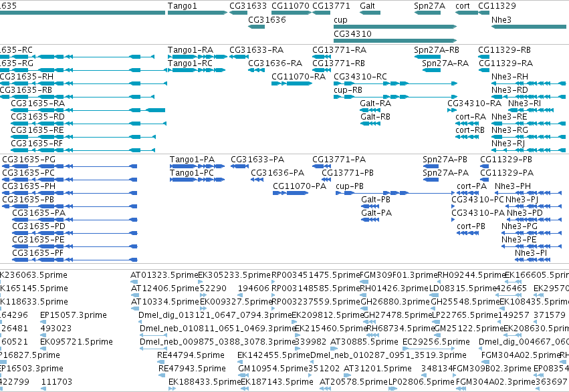Click the Nhe3-RI transcript label

pos(524,104)
